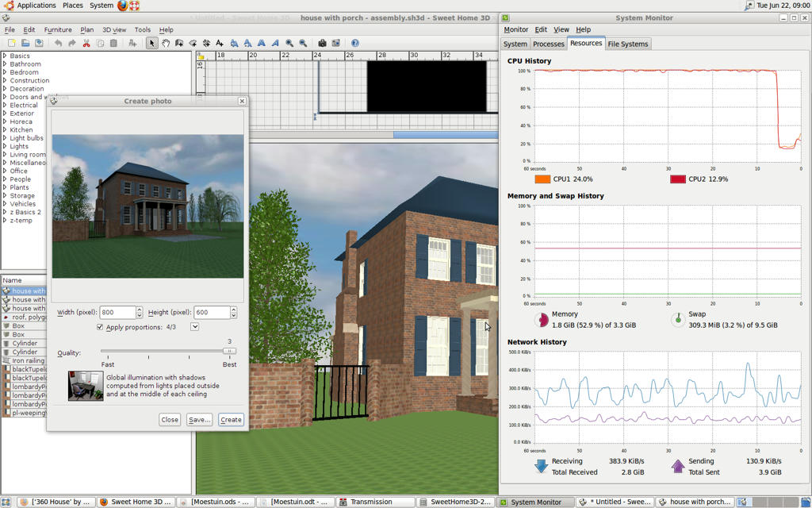Viewport: 812px width, 508px height.
Task: Toggle italic text style in toolbar
Action: tap(275, 43)
